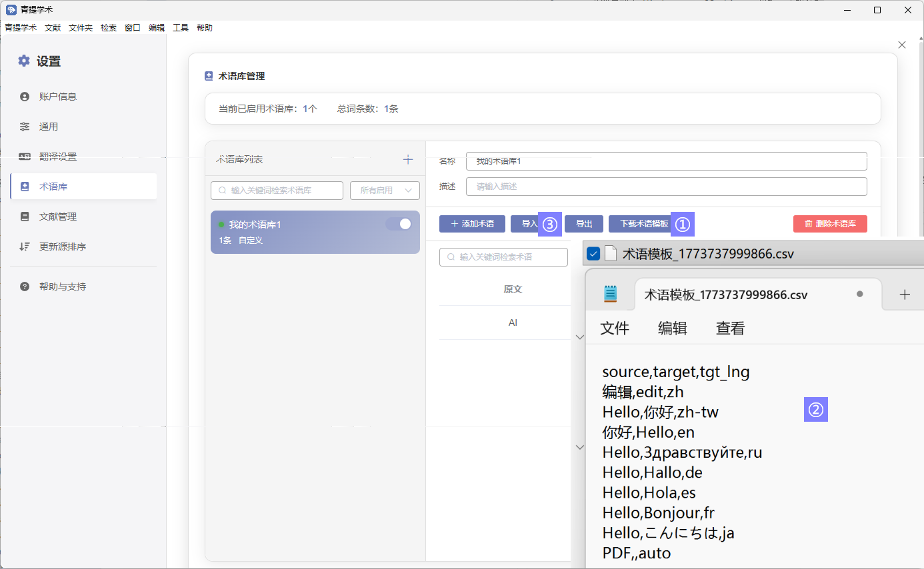
Task: Toggle off 我的术语库1 switch
Action: pos(399,225)
